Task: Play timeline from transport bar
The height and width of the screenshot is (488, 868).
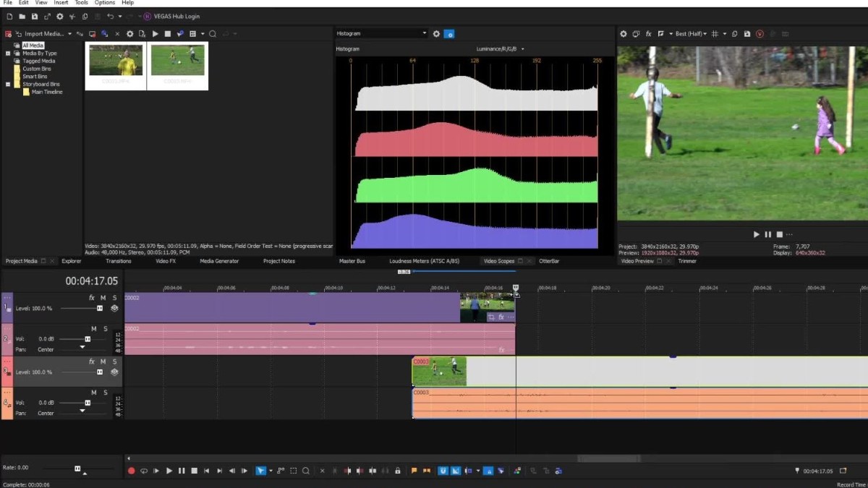Action: point(169,471)
